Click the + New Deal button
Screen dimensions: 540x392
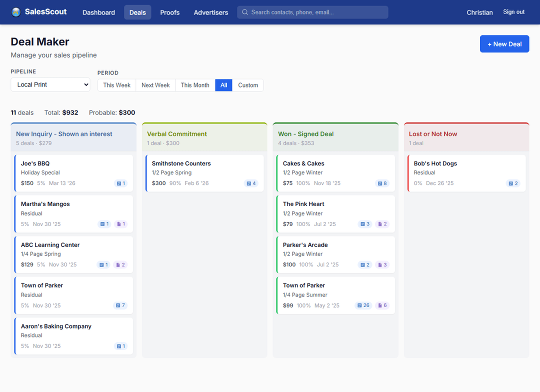click(504, 43)
